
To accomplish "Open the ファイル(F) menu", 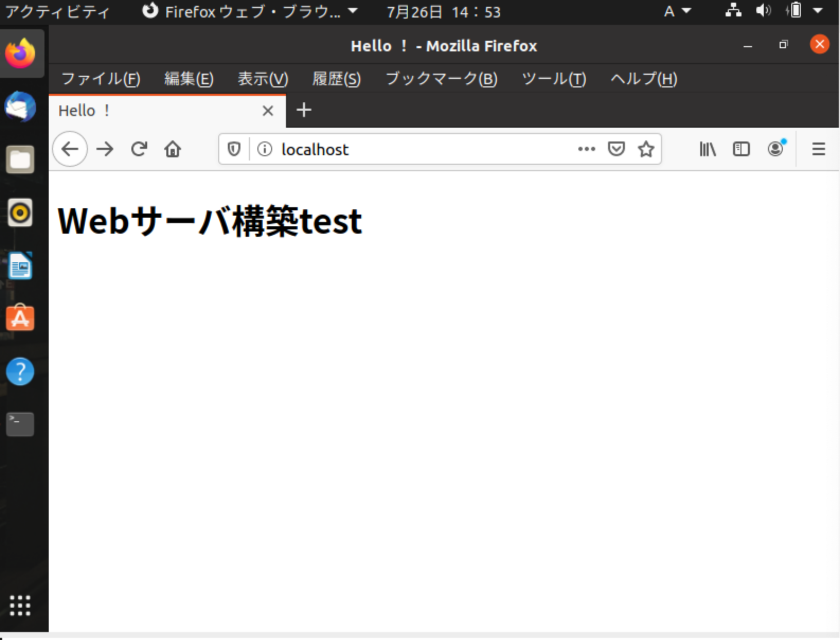I will (x=101, y=79).
